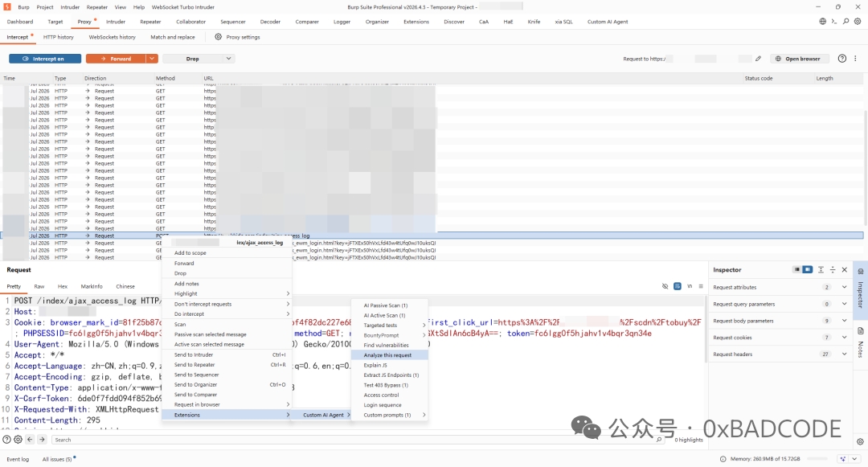Expand the Do intercept submenu
Viewport: 868px width, 467px height.
pyautogui.click(x=227, y=313)
